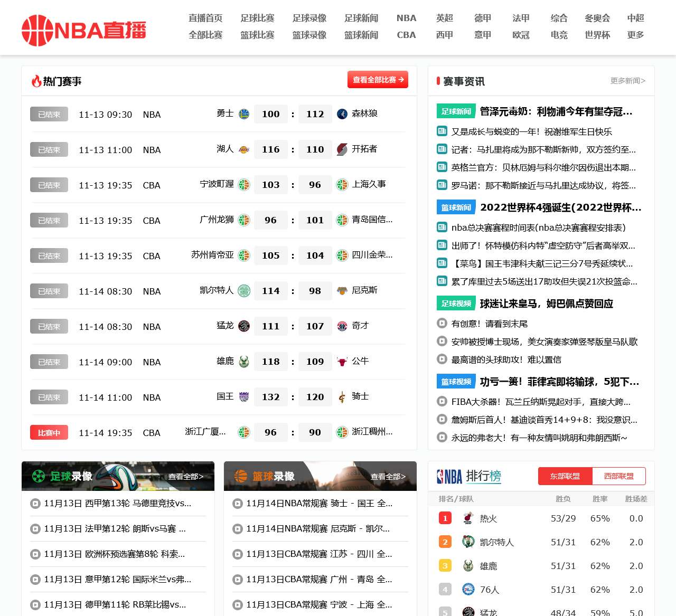Click the 热火 logo in rankings
This screenshot has width=676, height=616.
[468, 518]
